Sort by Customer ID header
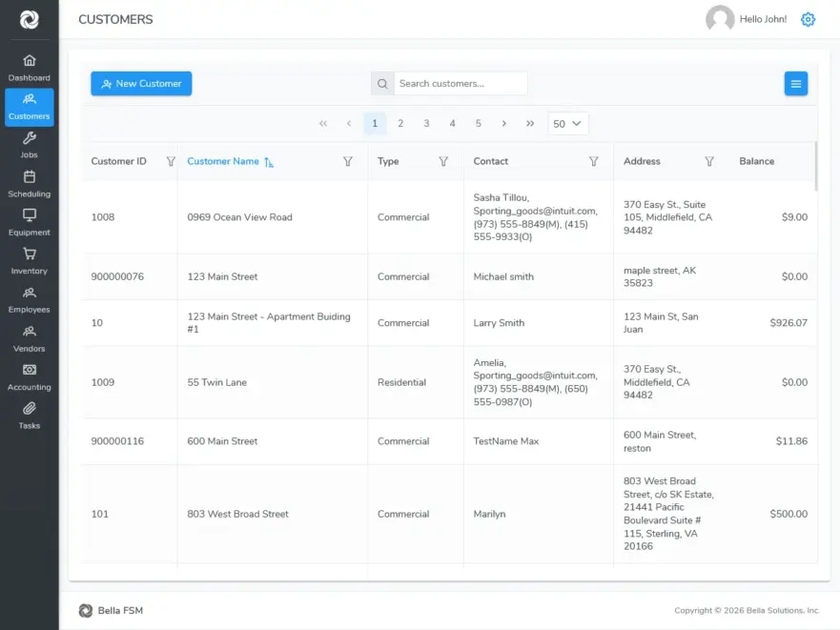This screenshot has height=630, width=840. 118,161
